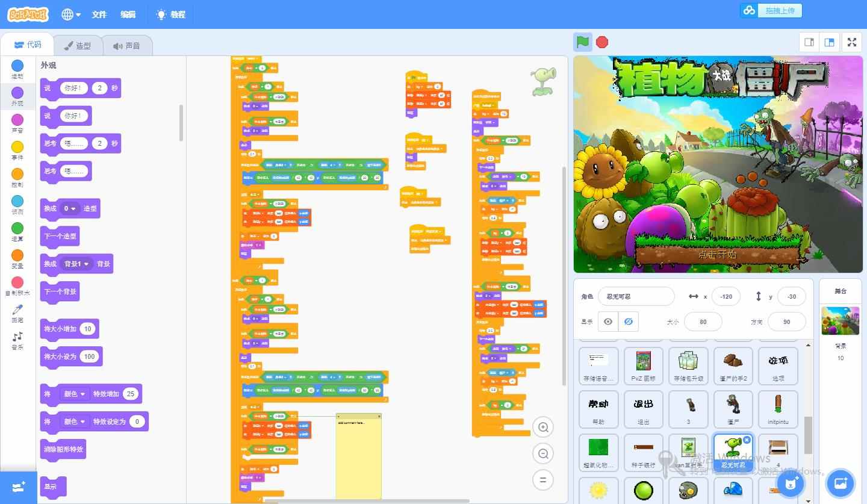This screenshot has width=867, height=504.
Task: Click the sprite 大小 size field
Action: [x=703, y=322]
